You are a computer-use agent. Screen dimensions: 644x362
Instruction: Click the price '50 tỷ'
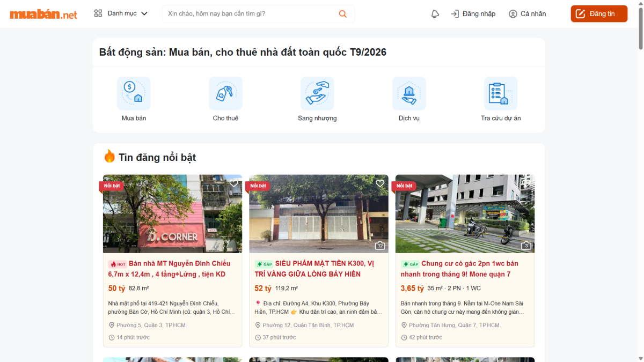[x=116, y=289]
